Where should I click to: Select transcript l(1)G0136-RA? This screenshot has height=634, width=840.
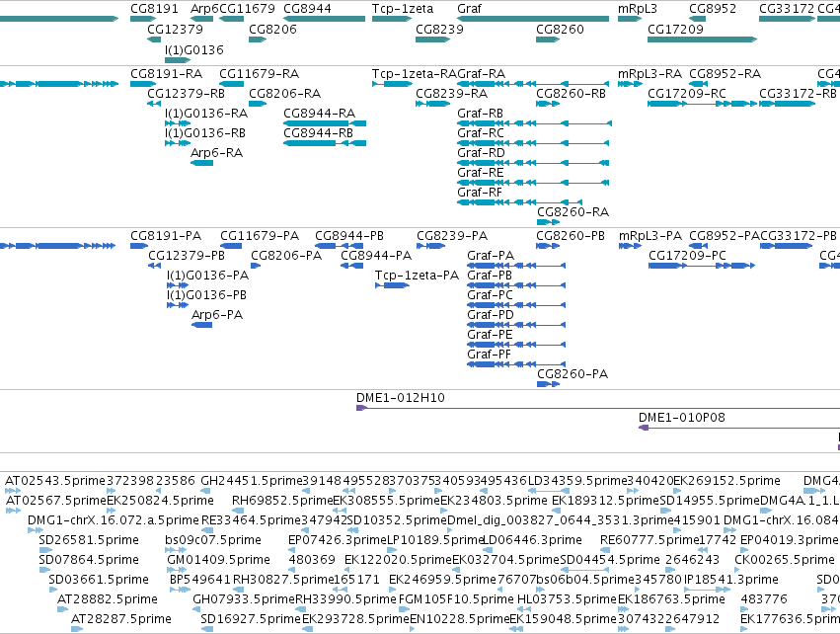[x=178, y=123]
